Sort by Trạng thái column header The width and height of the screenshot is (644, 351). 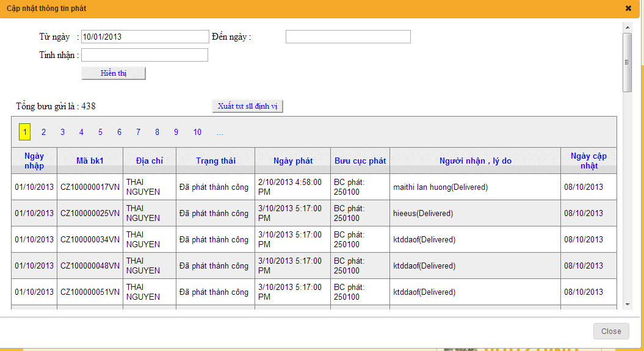(215, 161)
